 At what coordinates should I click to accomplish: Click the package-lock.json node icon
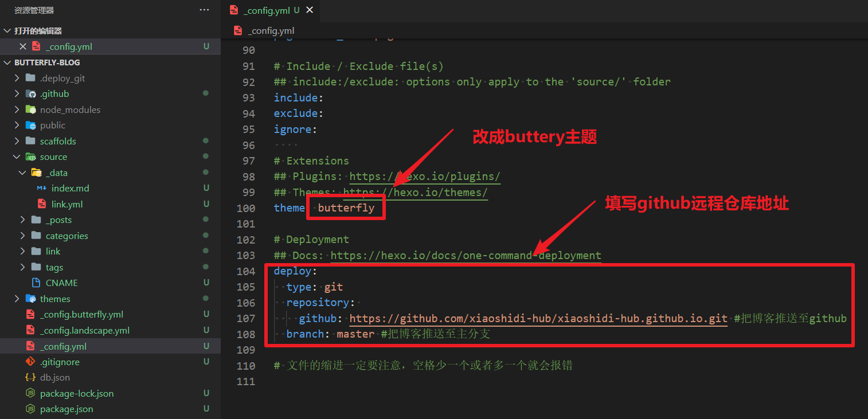point(30,393)
